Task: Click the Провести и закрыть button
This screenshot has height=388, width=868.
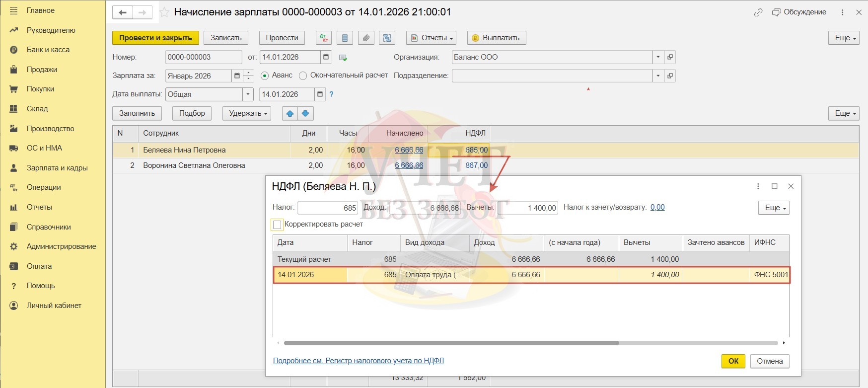Action: pyautogui.click(x=155, y=38)
